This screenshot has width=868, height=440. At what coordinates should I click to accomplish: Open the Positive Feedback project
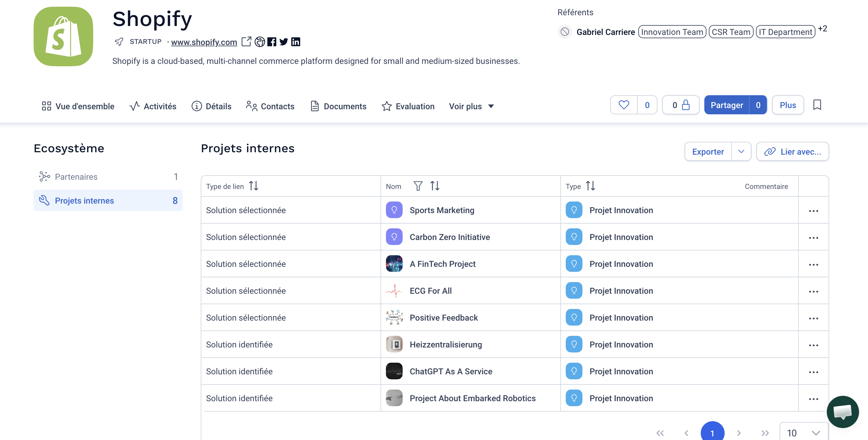pyautogui.click(x=444, y=318)
